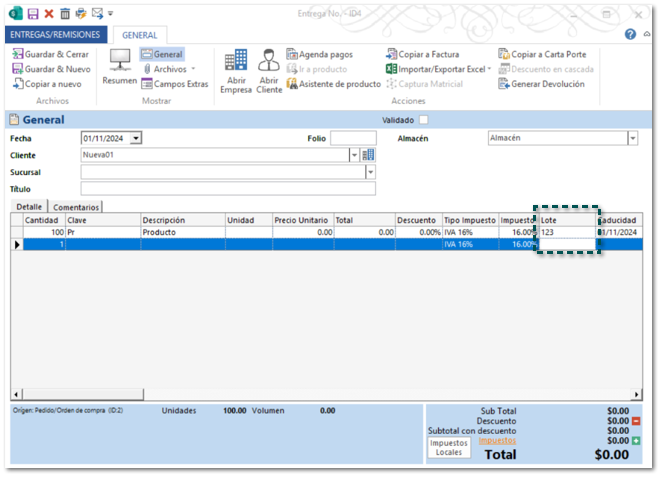This screenshot has width=661, height=477.
Task: Expand the Almacén dropdown
Action: [632, 138]
